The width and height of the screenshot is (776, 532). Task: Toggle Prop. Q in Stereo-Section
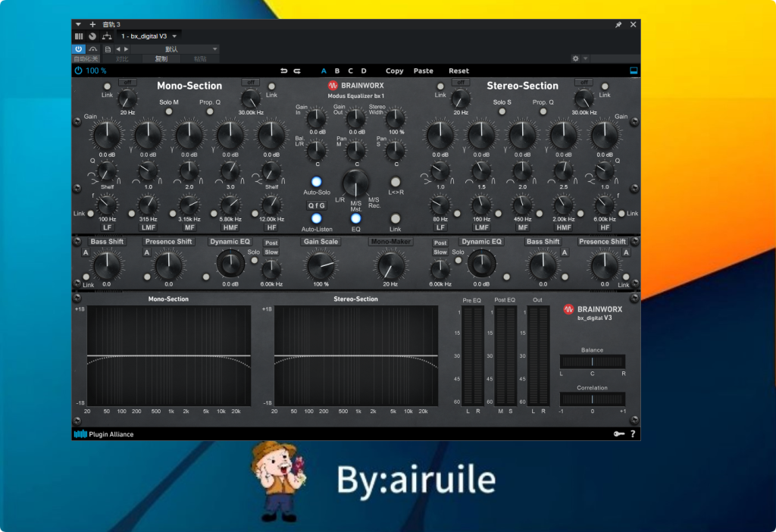point(543,111)
